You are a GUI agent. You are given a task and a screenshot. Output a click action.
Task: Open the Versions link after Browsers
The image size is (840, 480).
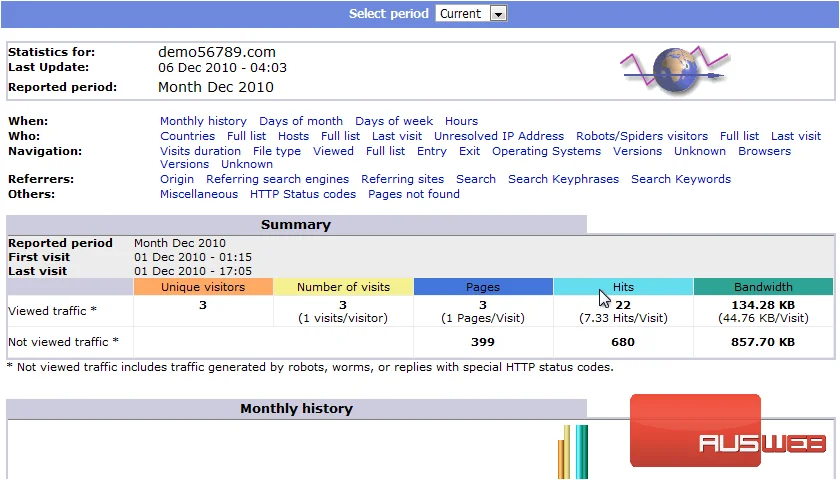pyautogui.click(x=184, y=164)
